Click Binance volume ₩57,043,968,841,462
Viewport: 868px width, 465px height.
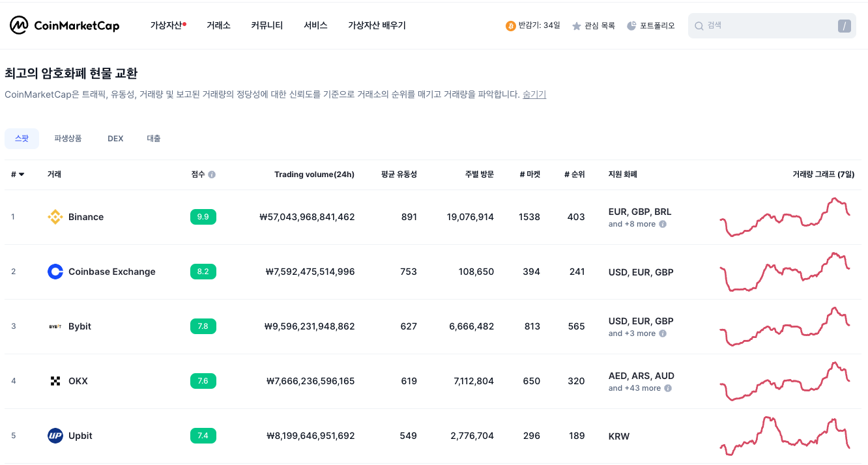coord(307,217)
